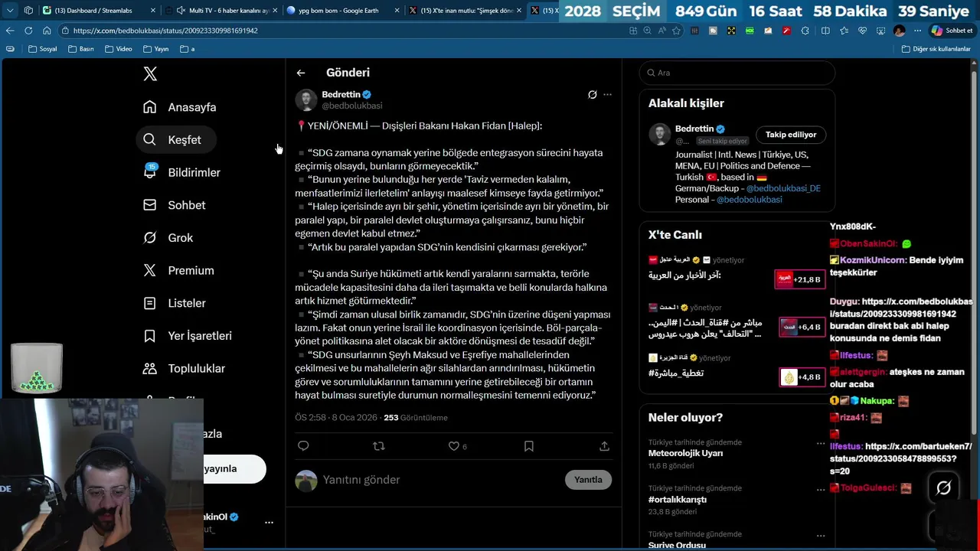The height and width of the screenshot is (551, 980).
Task: Click the repost icon under post
Action: [378, 446]
